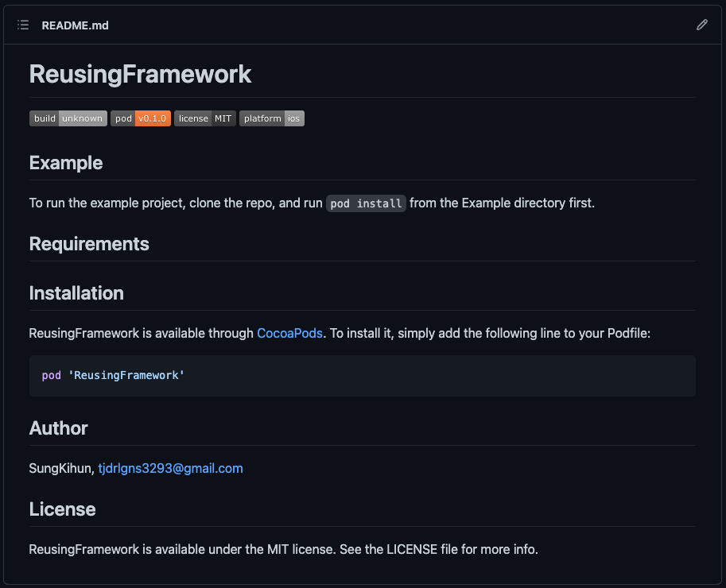Click the License section heading
The image size is (726, 588).
[x=63, y=509]
